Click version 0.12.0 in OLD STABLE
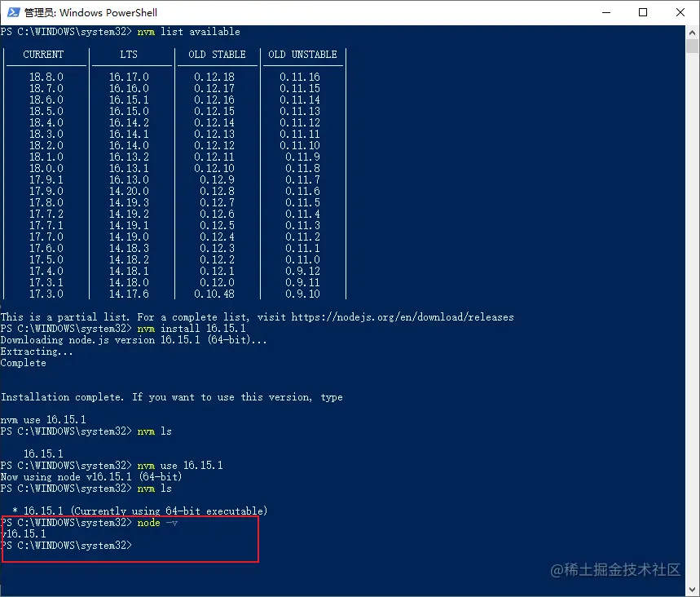 [x=217, y=282]
